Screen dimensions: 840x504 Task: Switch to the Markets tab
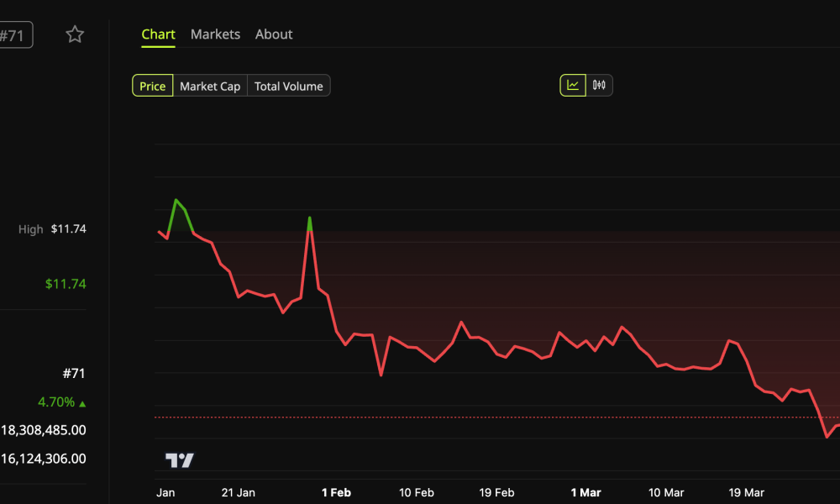pyautogui.click(x=215, y=34)
